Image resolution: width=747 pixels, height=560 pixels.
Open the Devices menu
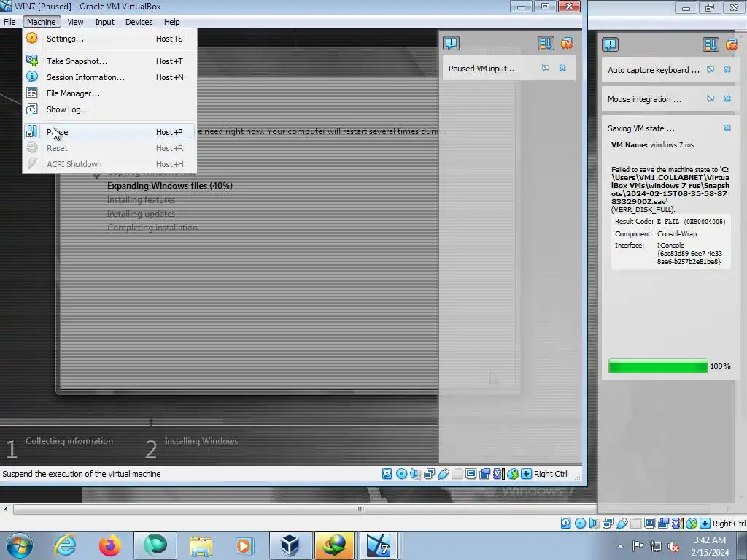click(139, 22)
